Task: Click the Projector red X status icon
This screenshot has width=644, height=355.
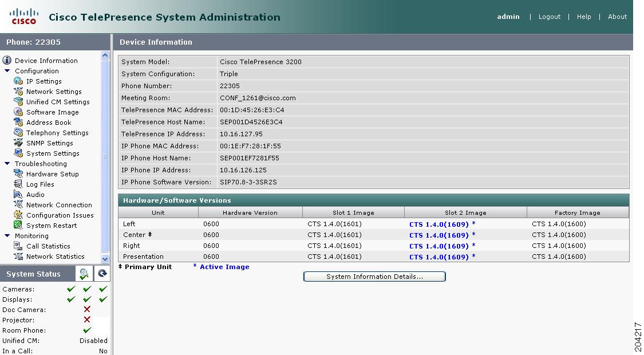Action: 87,319
